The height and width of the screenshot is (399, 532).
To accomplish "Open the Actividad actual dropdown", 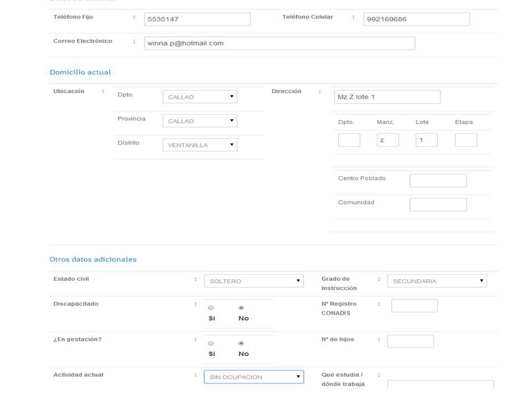I will tap(254, 377).
